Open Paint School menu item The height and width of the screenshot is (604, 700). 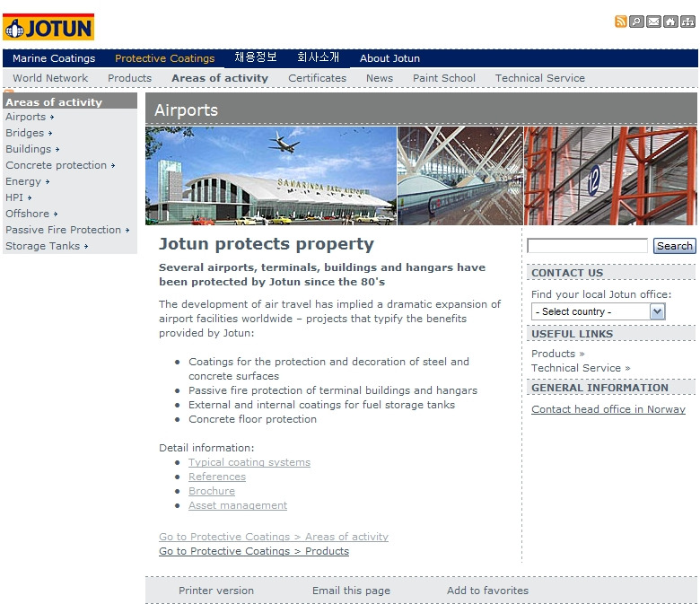[x=444, y=78]
